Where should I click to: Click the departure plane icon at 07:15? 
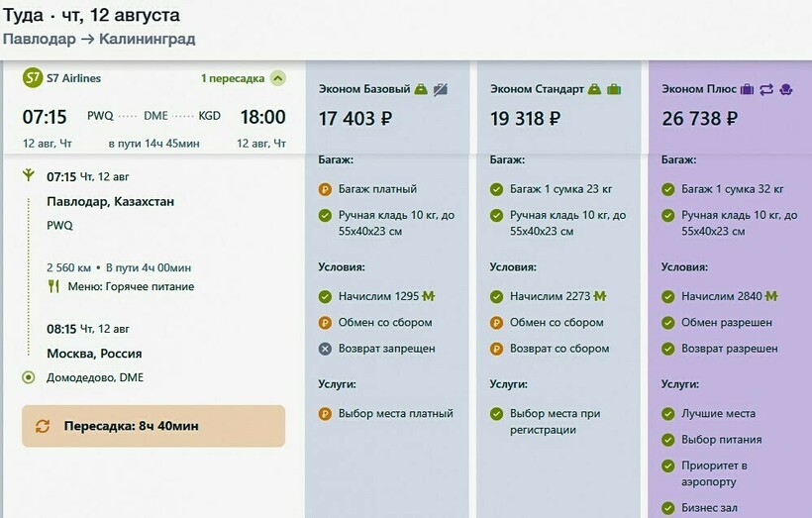(x=28, y=176)
